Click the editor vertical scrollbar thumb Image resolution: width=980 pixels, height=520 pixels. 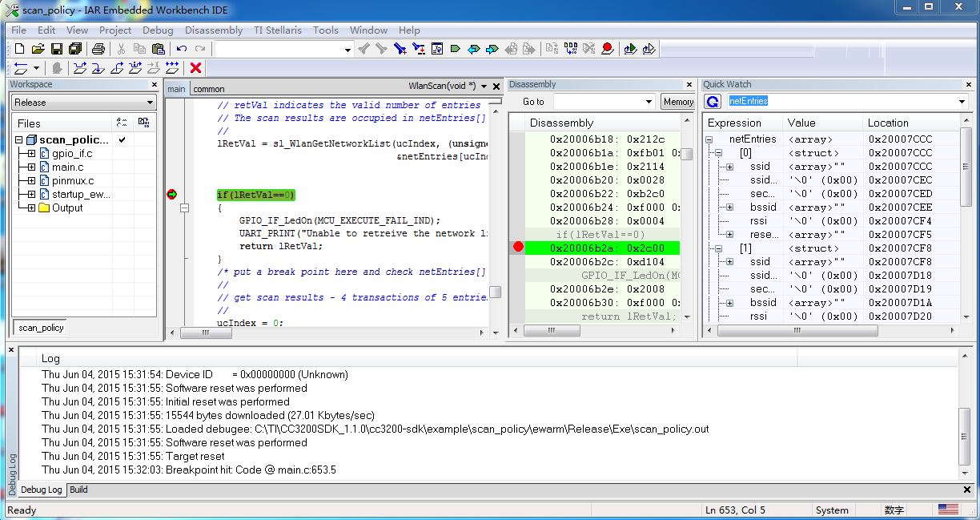496,292
